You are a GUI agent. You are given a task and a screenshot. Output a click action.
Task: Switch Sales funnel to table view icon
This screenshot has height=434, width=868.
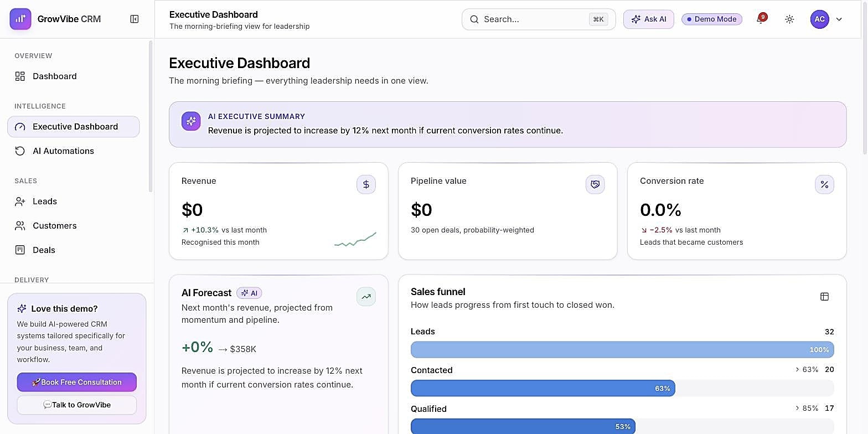(824, 297)
